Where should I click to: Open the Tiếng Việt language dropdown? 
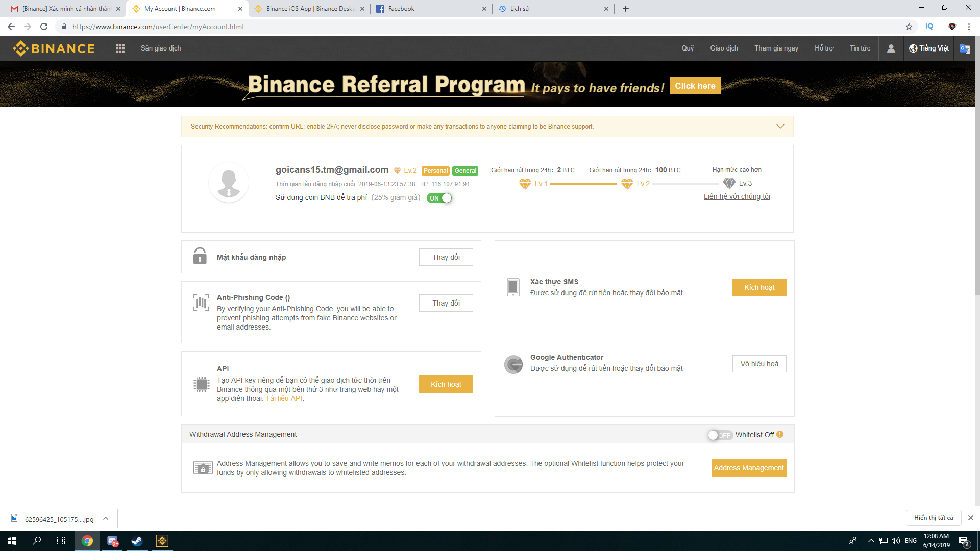tap(929, 48)
